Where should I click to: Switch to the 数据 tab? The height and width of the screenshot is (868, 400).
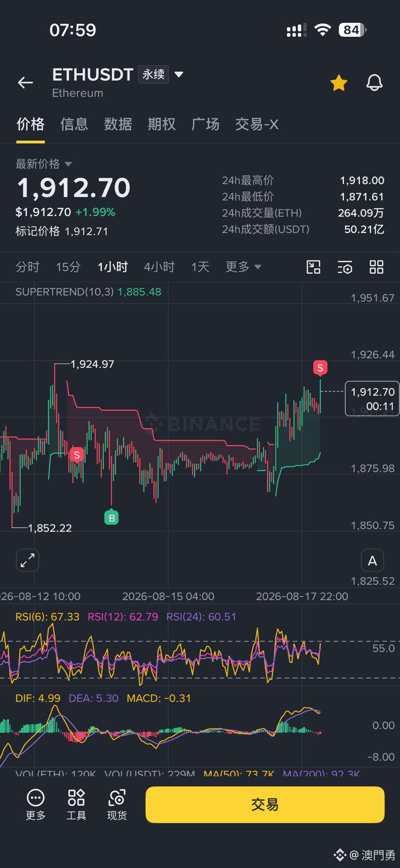(x=118, y=124)
